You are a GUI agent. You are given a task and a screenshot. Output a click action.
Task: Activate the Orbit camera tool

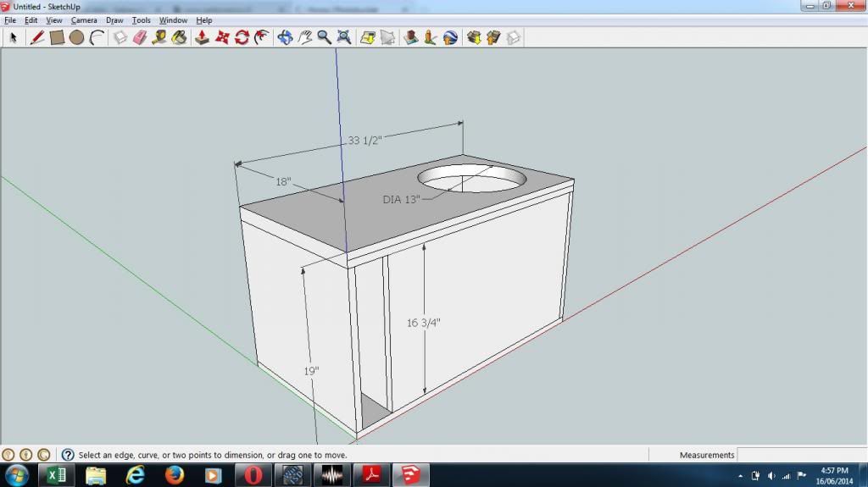(285, 37)
